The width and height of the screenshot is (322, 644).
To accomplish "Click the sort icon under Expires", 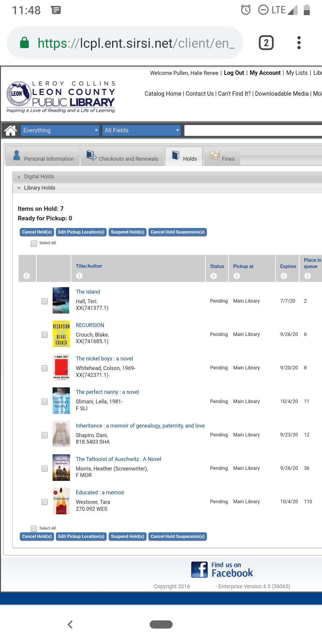I will click(284, 276).
